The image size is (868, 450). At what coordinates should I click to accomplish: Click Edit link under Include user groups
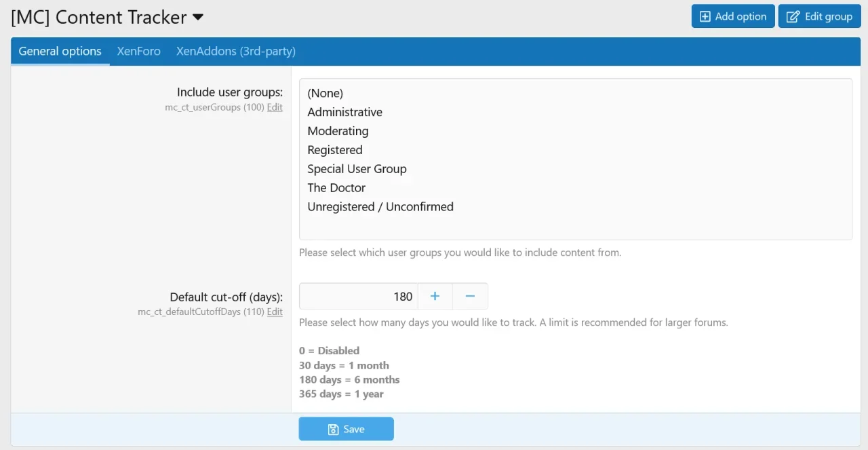point(275,107)
